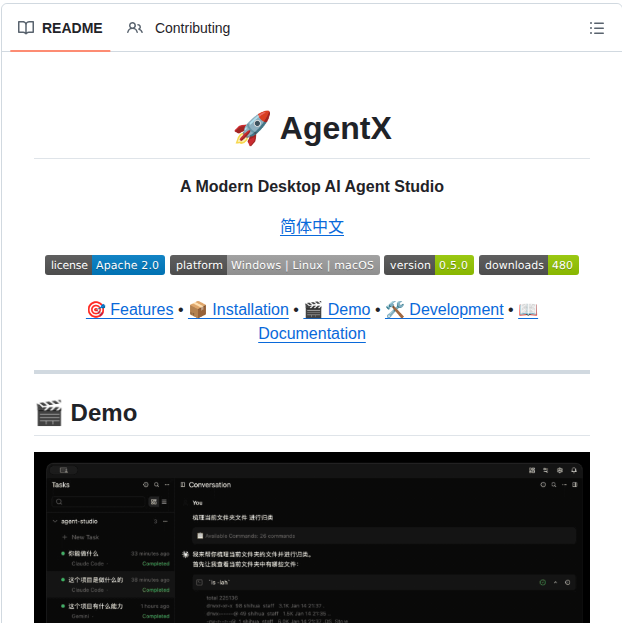This screenshot has width=622, height=623.
Task: Open the Documentation link
Action: [x=312, y=333]
